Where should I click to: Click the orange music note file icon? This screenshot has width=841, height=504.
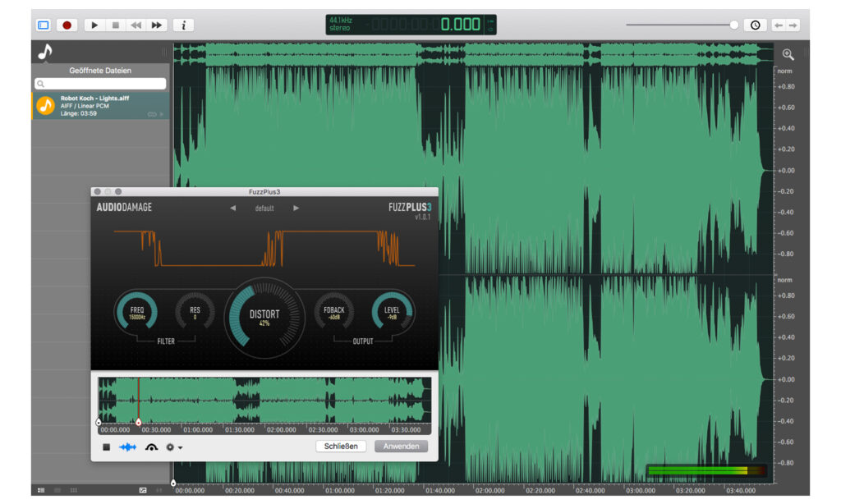(46, 106)
